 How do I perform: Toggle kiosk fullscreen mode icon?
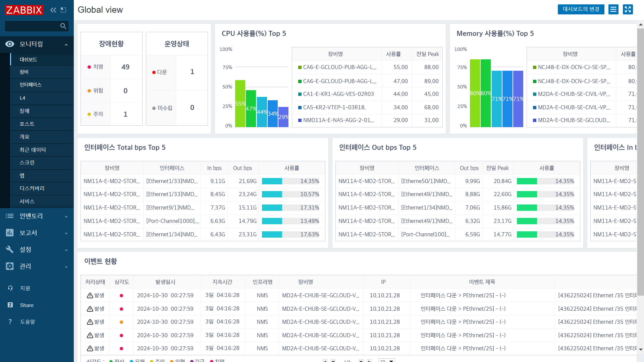[x=628, y=9]
